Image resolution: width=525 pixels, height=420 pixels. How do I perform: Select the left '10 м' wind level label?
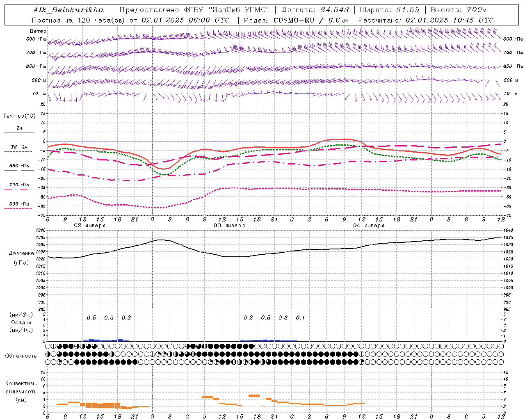39,94
